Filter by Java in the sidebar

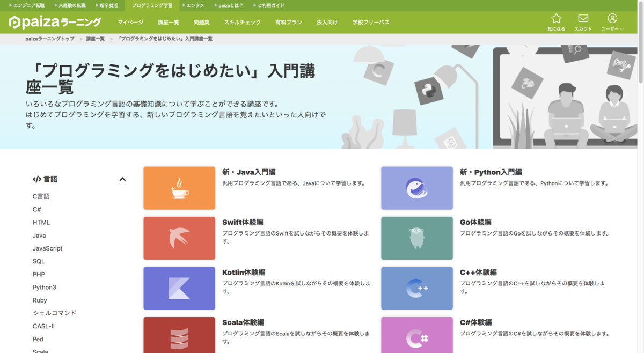pos(39,236)
